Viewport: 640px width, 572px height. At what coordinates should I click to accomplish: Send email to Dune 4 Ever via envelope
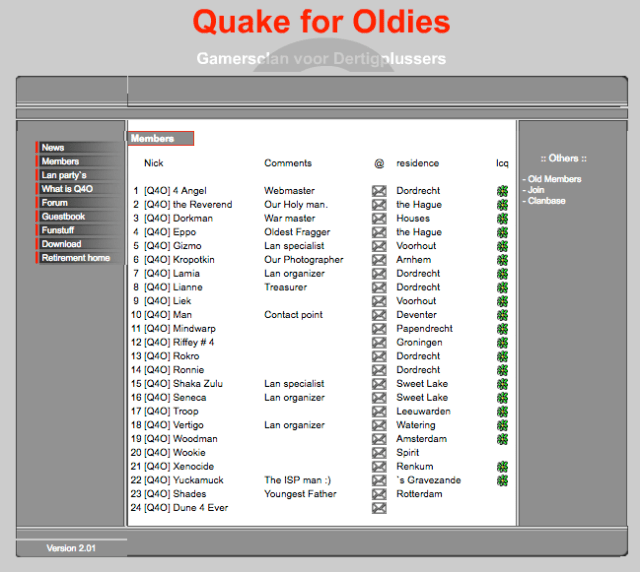click(379, 508)
